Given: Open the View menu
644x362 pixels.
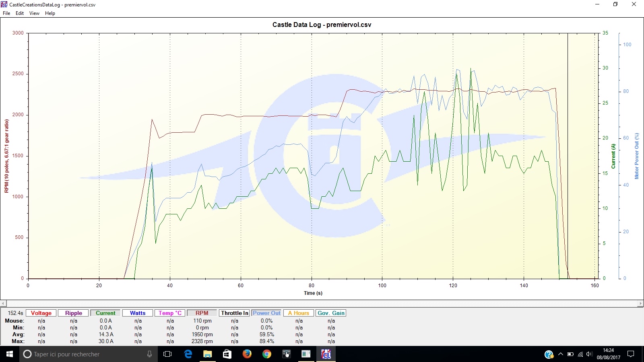Looking at the screenshot, I should (x=34, y=13).
